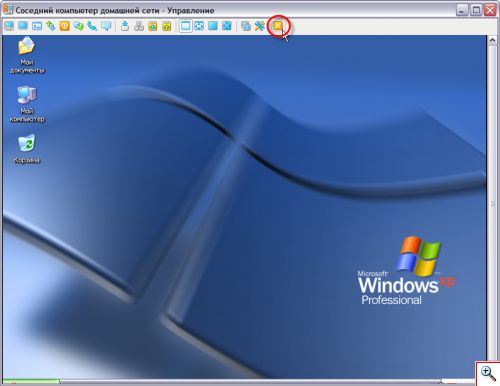Close the window with red X button
Screen dimensions: 500x386
[x=490, y=10]
